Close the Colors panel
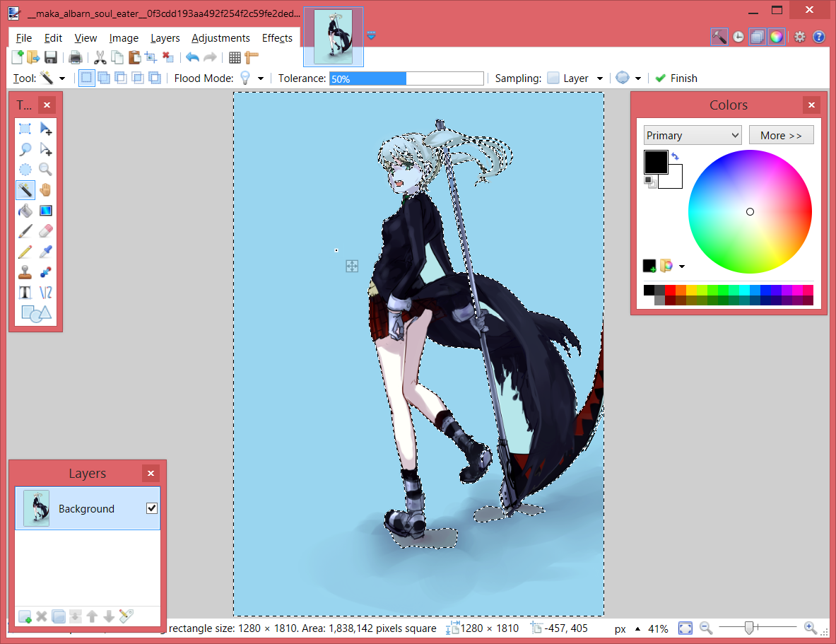Image resolution: width=836 pixels, height=644 pixels. pyautogui.click(x=811, y=105)
